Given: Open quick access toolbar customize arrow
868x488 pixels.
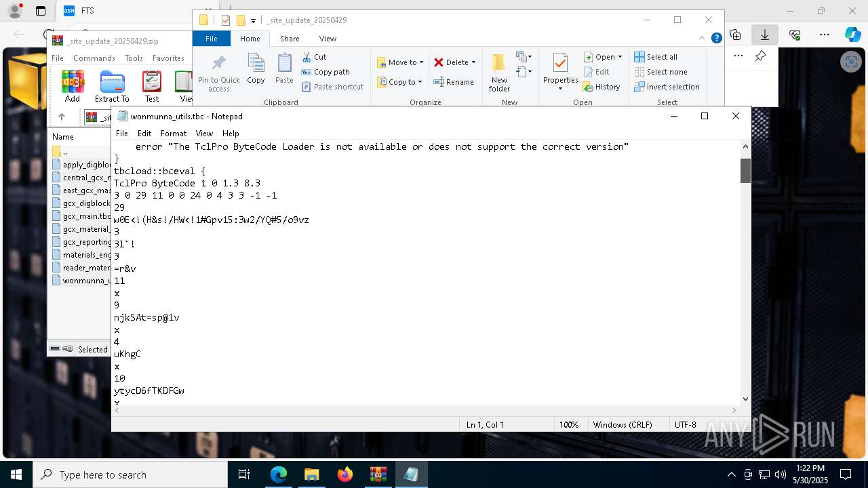Looking at the screenshot, I should (x=253, y=20).
